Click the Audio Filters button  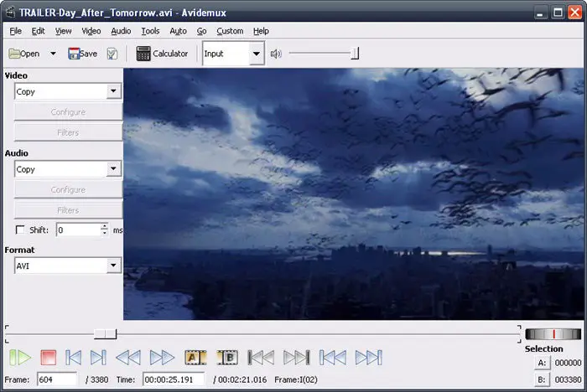(x=68, y=210)
